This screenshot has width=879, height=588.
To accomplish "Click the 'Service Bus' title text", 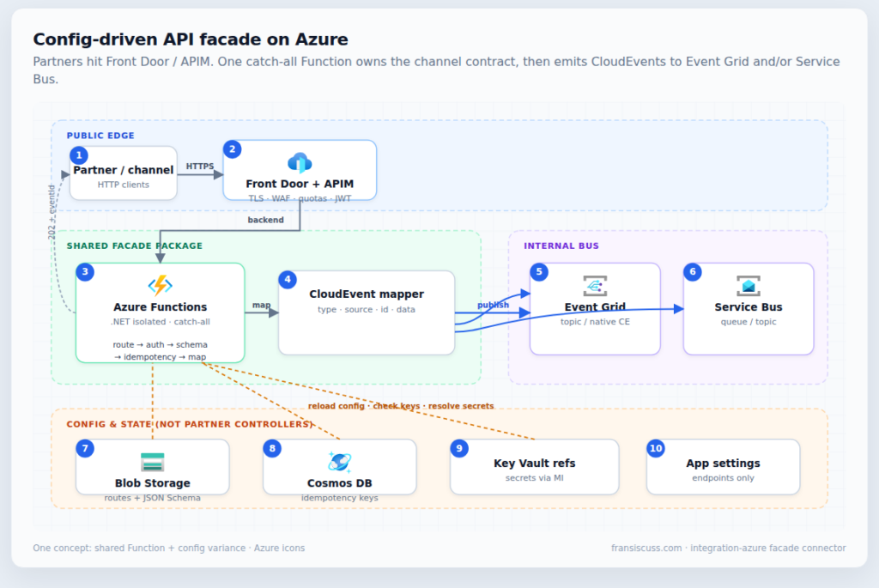I will (x=749, y=307).
